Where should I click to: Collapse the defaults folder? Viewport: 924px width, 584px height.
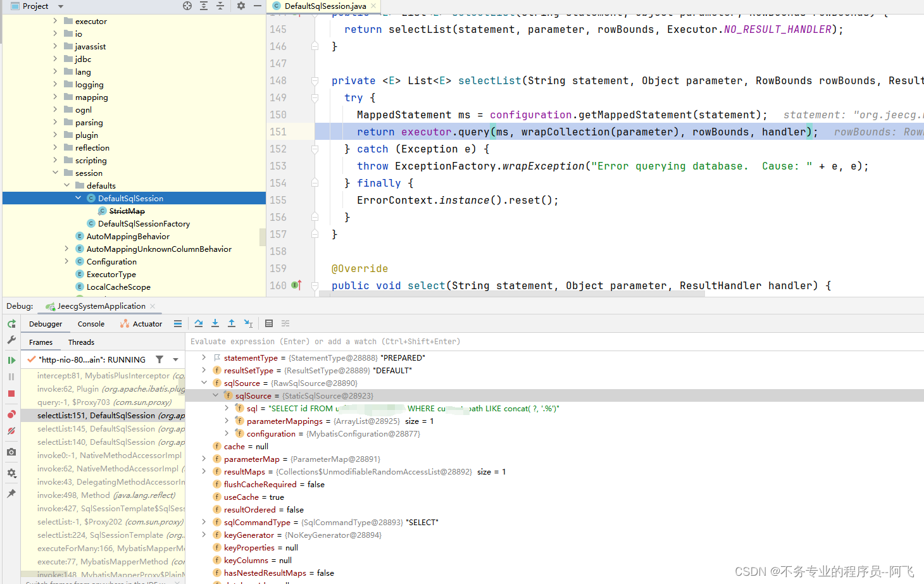(67, 185)
